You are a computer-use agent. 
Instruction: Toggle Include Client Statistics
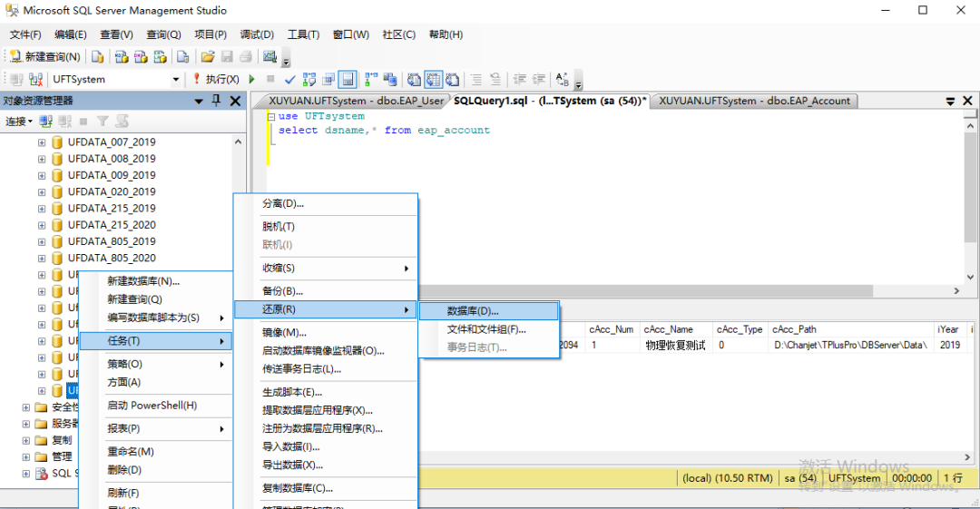[x=390, y=80]
